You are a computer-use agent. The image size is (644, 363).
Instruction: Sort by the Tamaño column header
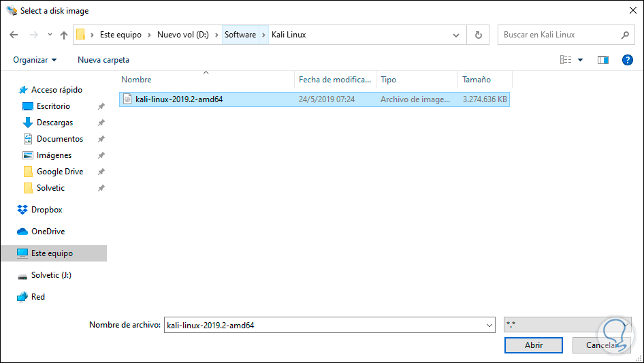[x=477, y=80]
